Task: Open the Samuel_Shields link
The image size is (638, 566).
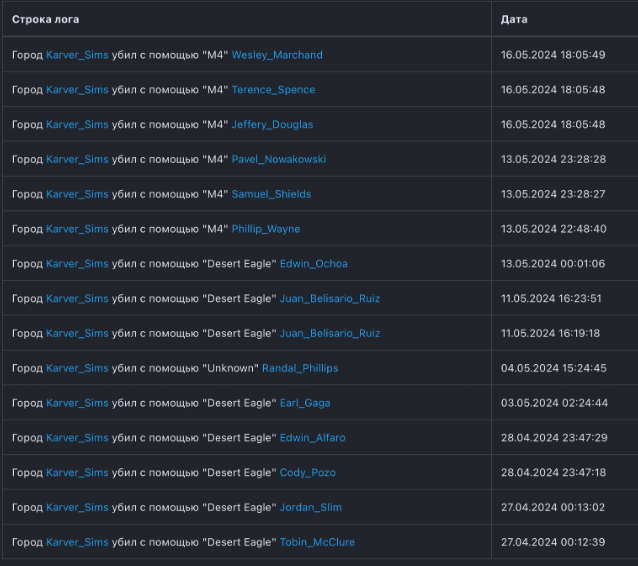Action: tap(271, 194)
